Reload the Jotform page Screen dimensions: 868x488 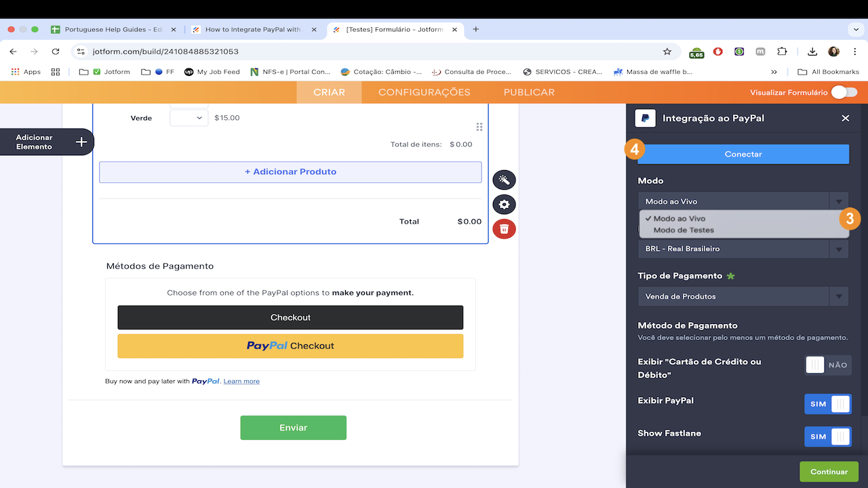[x=56, y=52]
